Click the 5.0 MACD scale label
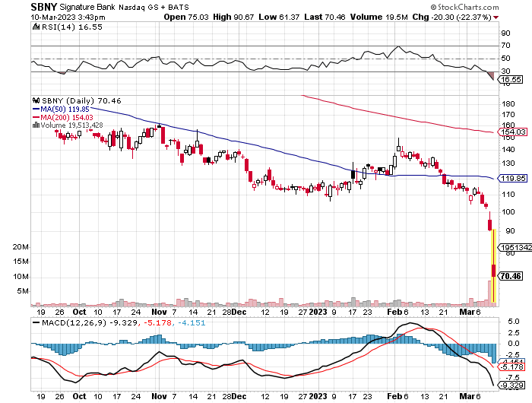The height and width of the screenshot is (403, 532). 513,322
